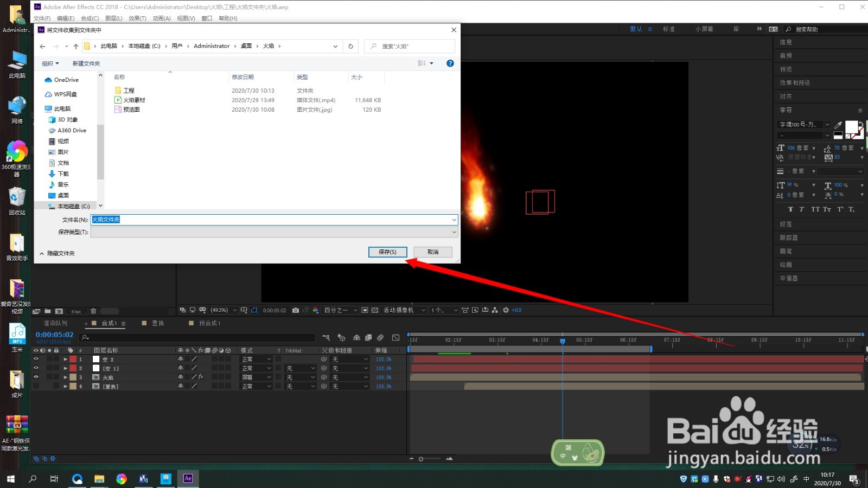Apply superscript in Character panel
The image size is (868, 488).
point(840,209)
